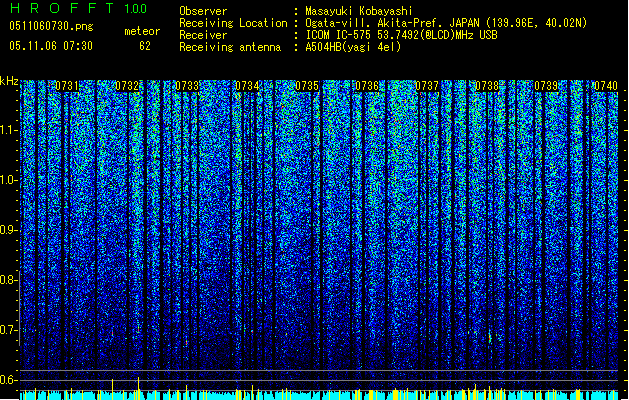Select the 0737 time marker

pos(427,86)
